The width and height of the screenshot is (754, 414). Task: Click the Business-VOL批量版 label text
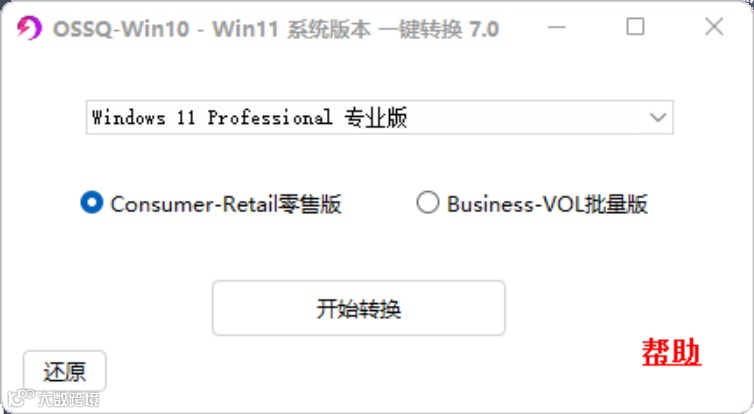(x=547, y=204)
